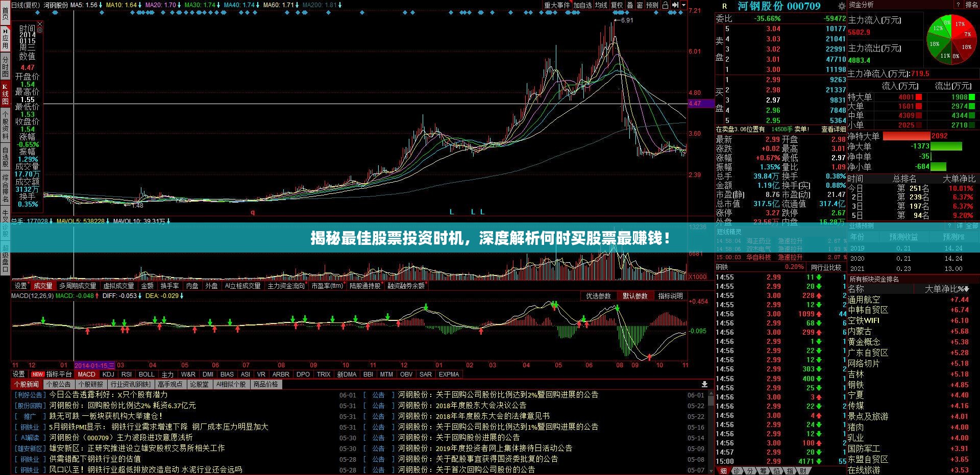Select KDJ indicator tab
This screenshot has height=475, width=980.
pyautogui.click(x=108, y=374)
